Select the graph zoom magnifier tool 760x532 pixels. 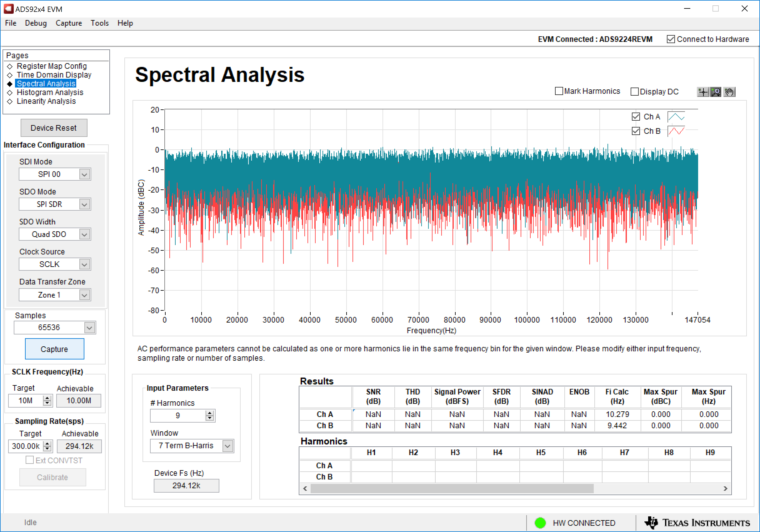pyautogui.click(x=716, y=92)
